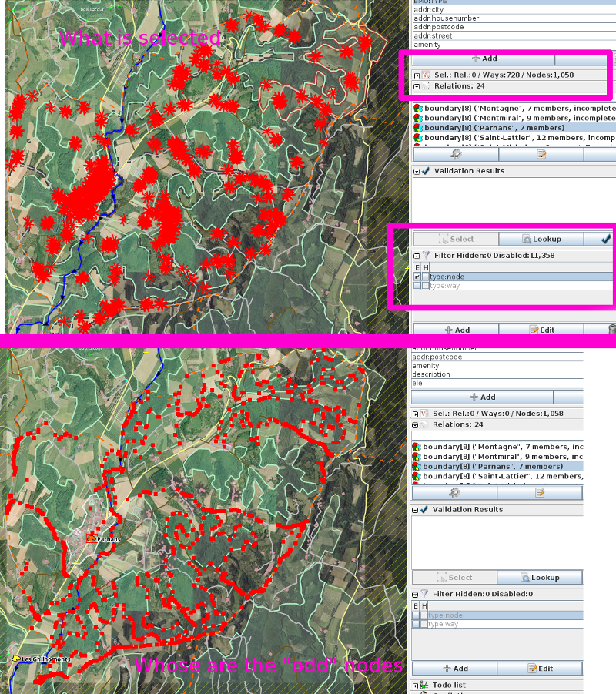Click Saint-Lattier boundary relation icon, upper screenshot

pos(418,138)
